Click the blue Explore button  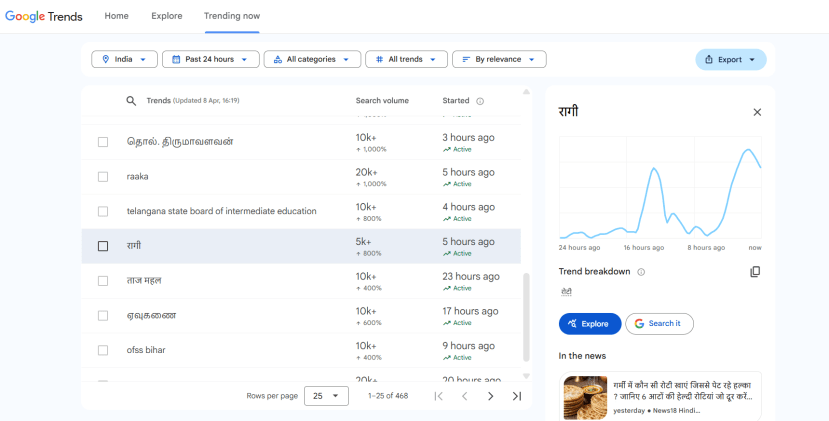(x=589, y=324)
